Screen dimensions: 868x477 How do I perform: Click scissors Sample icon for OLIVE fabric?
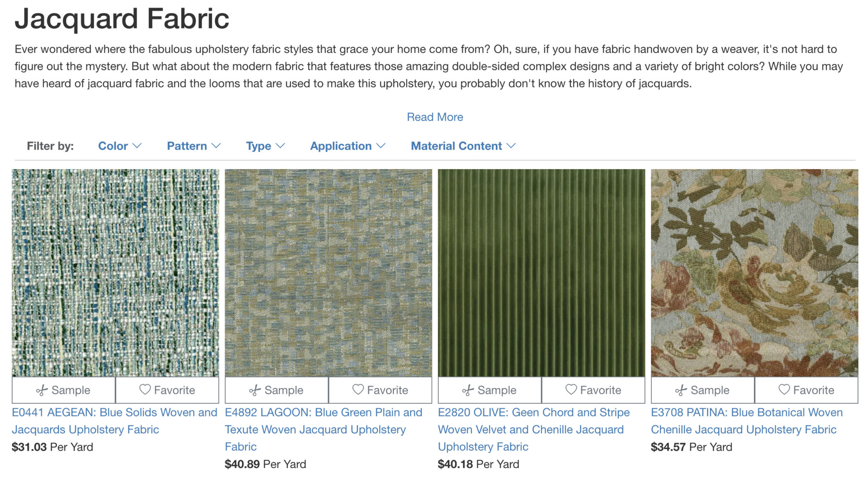(x=468, y=391)
